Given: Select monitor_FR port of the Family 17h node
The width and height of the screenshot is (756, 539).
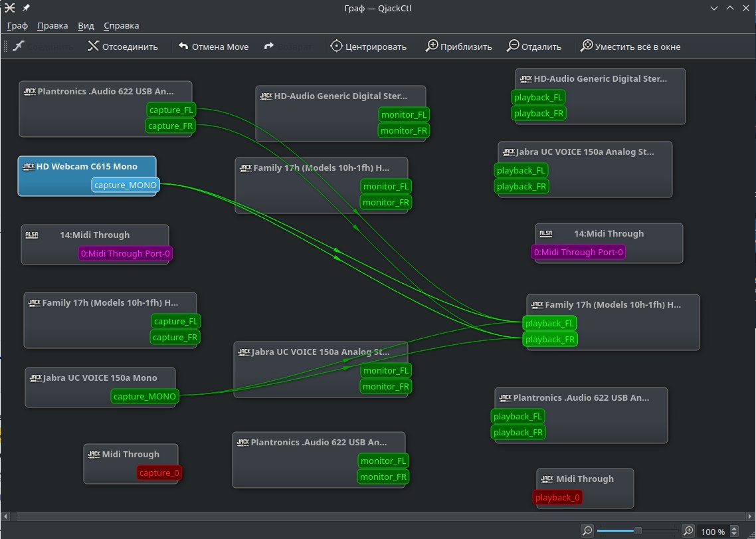Looking at the screenshot, I should (386, 202).
